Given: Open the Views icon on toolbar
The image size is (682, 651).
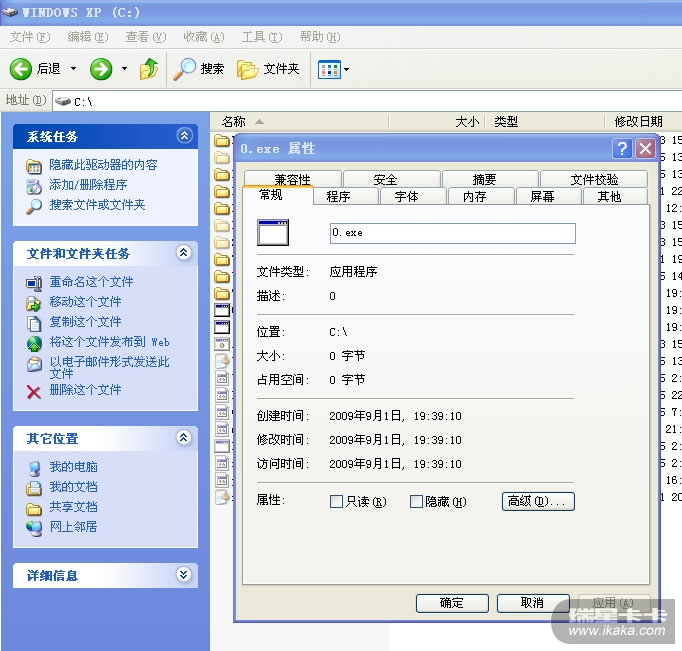Looking at the screenshot, I should coord(329,69).
